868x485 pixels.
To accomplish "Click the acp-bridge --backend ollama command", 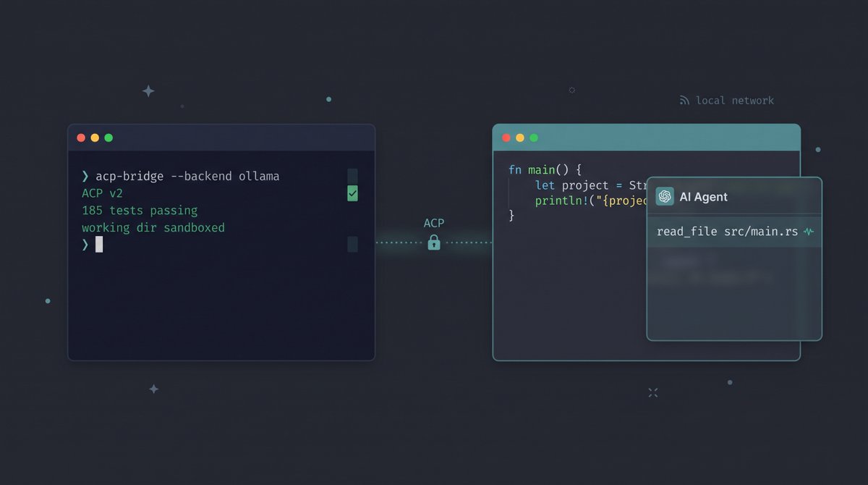I will coord(187,176).
